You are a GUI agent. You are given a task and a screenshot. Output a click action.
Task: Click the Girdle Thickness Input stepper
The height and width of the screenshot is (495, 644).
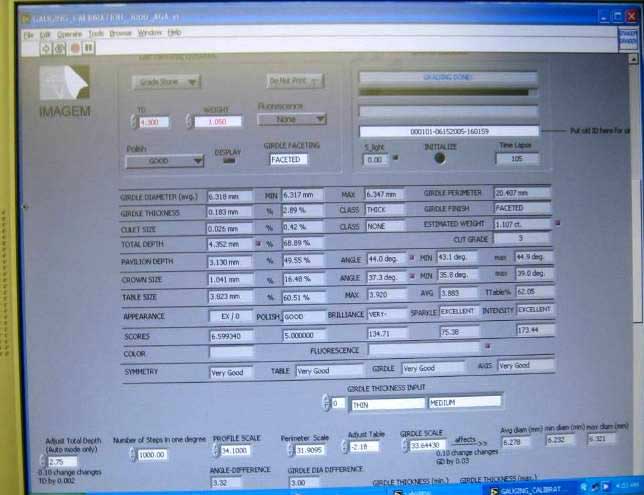coord(326,403)
